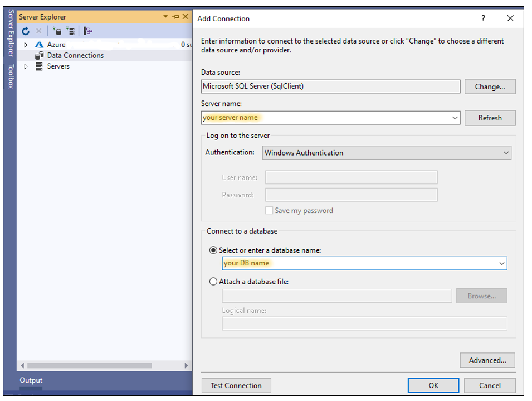Select the Data Connections node

[75, 55]
